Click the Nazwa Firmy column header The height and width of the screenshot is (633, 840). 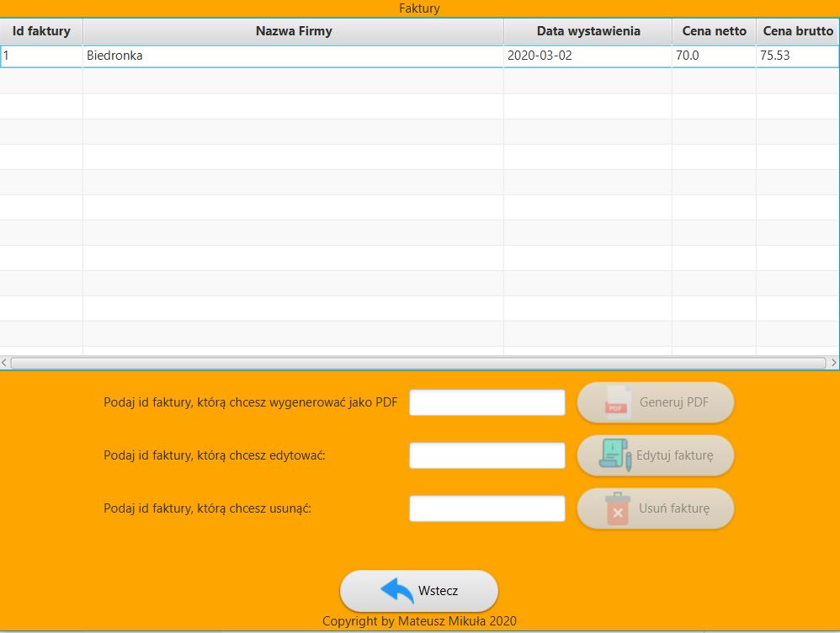point(292,31)
